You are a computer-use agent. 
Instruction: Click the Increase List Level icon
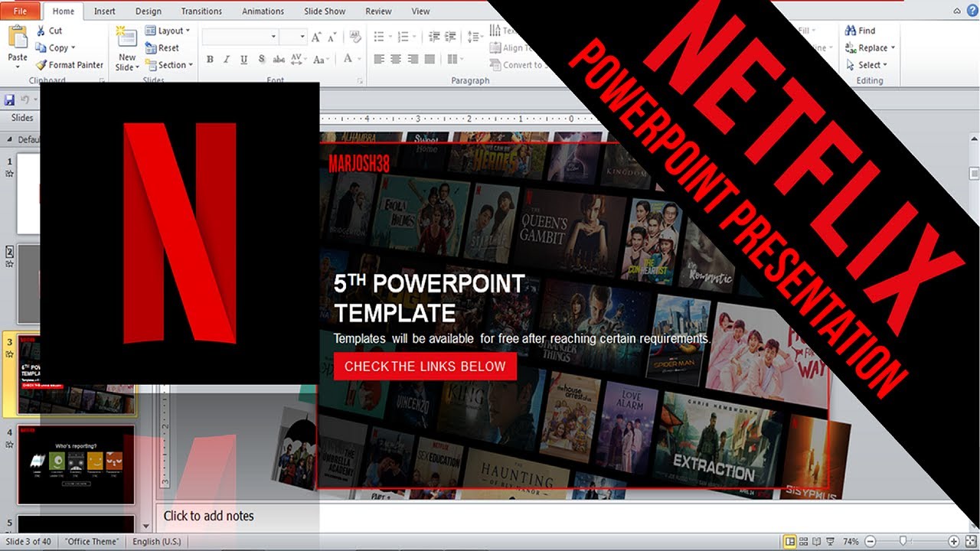pos(451,37)
